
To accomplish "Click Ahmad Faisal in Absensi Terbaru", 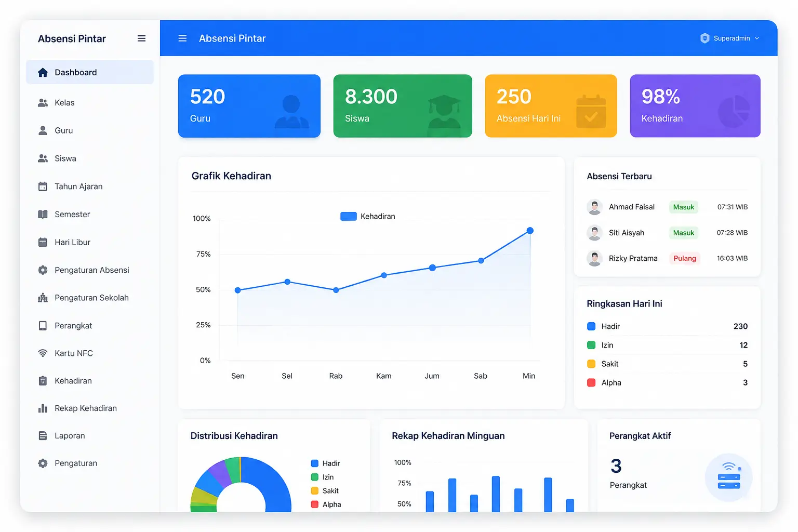I will click(x=632, y=207).
